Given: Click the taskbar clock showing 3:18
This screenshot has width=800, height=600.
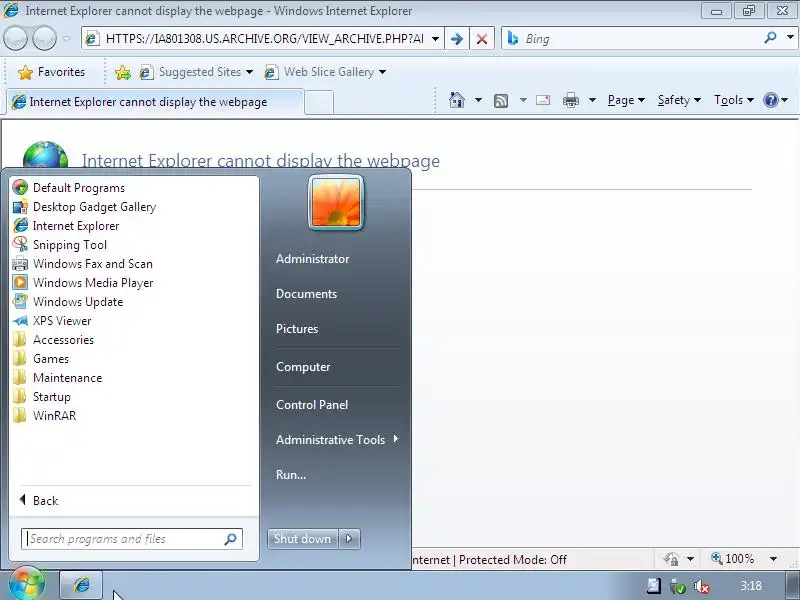Looking at the screenshot, I should click(x=751, y=586).
